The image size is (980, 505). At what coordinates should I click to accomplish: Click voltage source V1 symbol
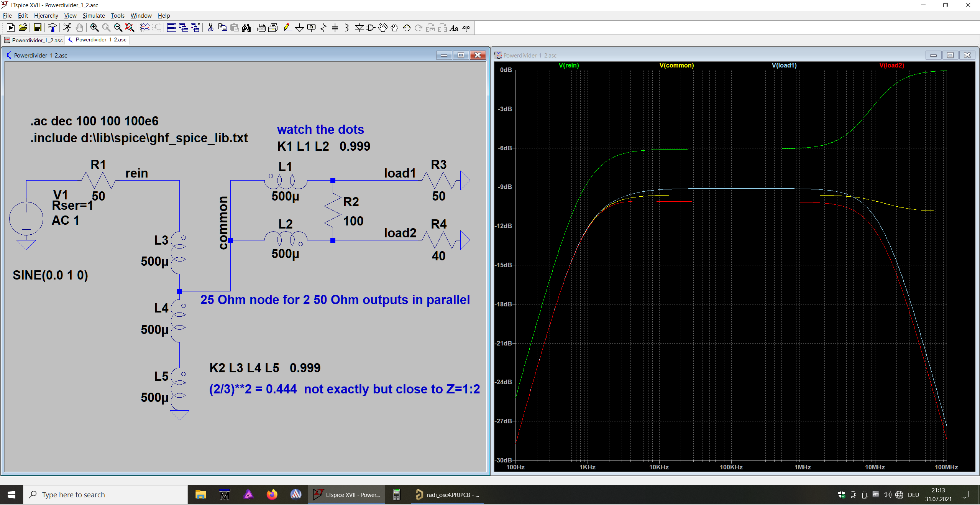(x=26, y=219)
